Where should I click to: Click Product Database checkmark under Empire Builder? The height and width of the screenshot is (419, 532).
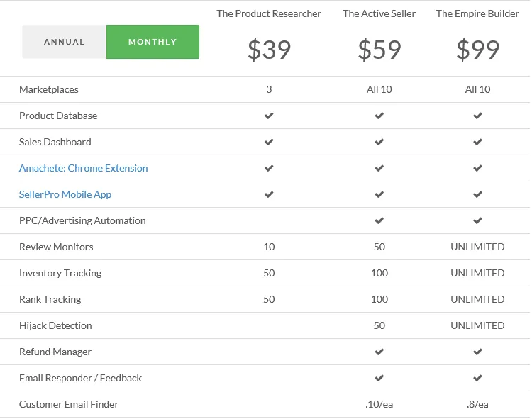[477, 116]
